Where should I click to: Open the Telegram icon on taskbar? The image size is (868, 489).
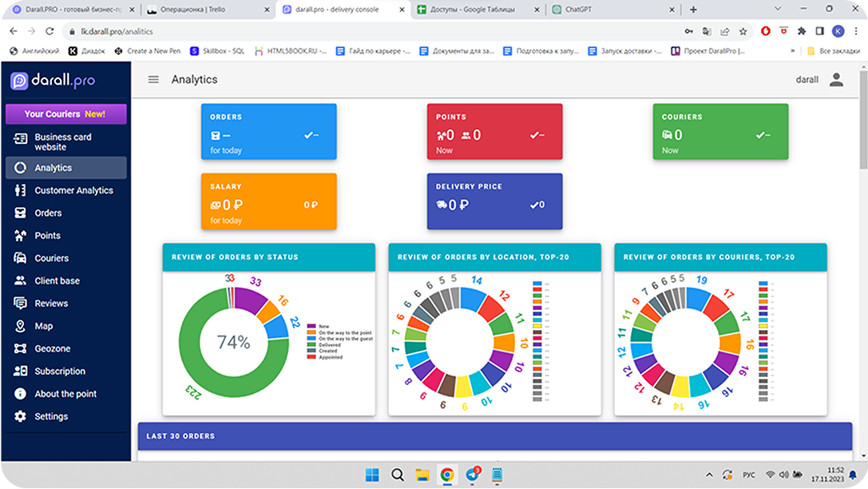(471, 475)
